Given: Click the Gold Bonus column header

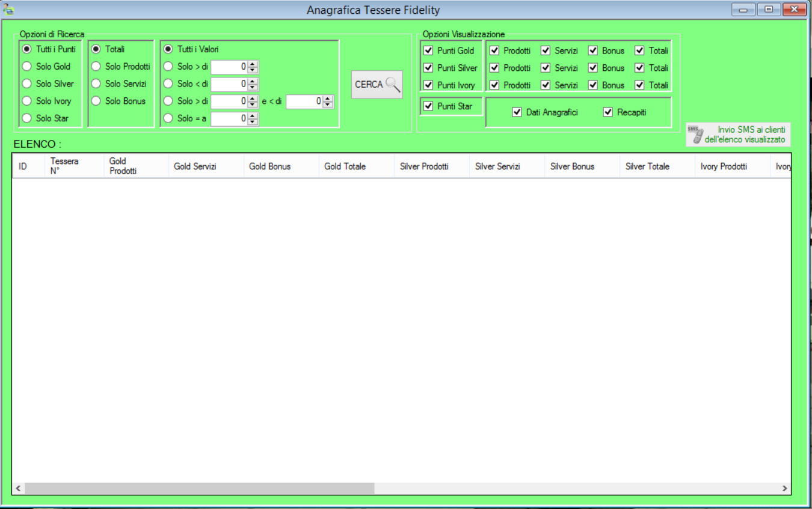Looking at the screenshot, I should click(x=281, y=166).
